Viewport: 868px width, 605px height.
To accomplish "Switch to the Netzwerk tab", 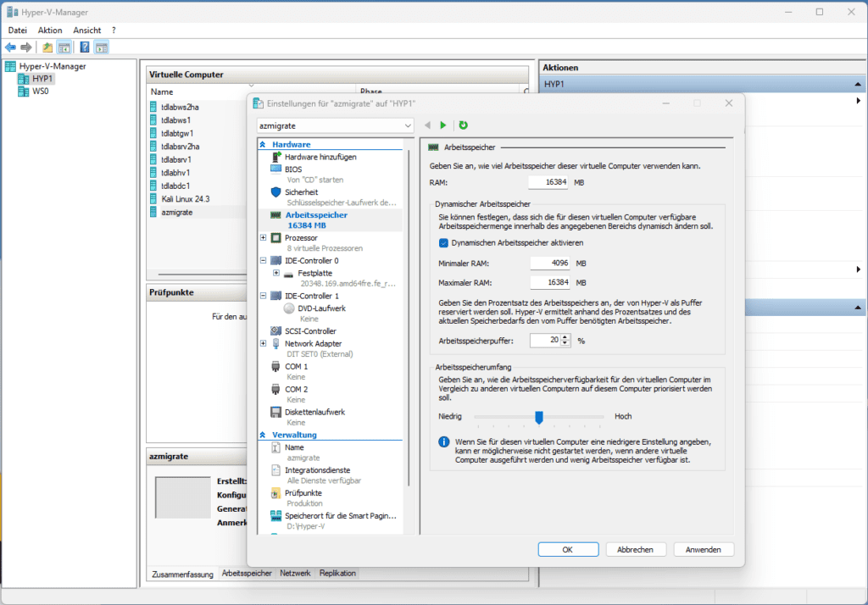I will coord(295,574).
